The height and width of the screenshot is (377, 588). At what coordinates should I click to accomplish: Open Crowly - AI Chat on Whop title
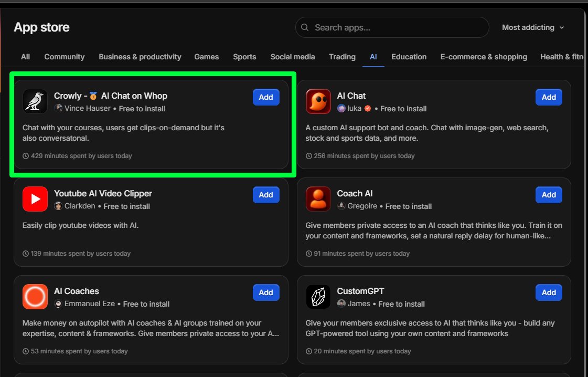pyautogui.click(x=111, y=96)
